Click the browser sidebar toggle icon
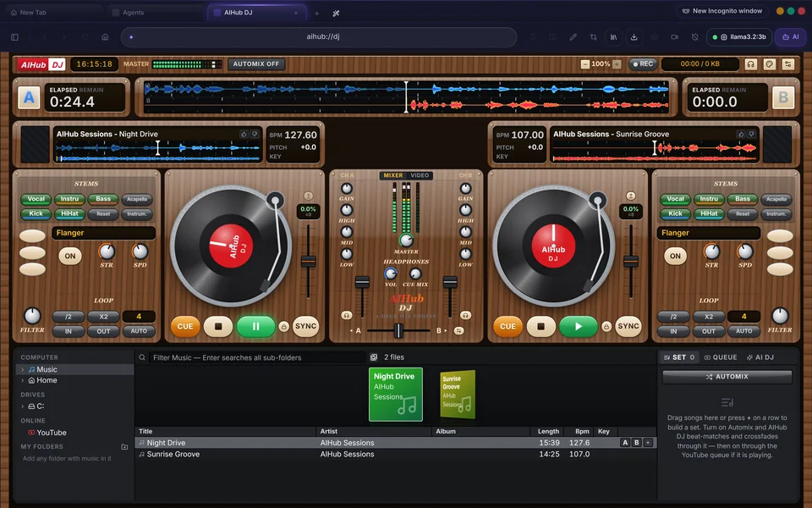 click(14, 36)
